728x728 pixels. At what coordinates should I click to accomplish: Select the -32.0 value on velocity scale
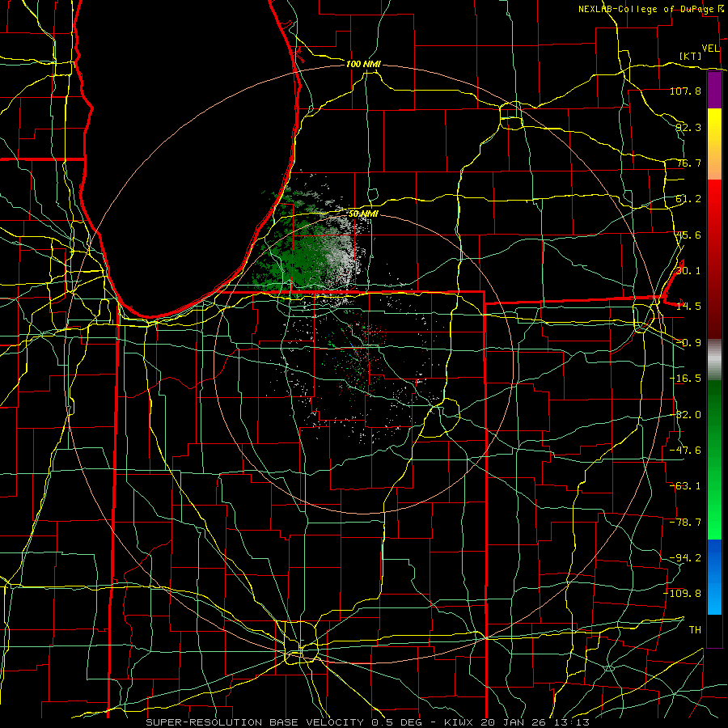tap(685, 415)
